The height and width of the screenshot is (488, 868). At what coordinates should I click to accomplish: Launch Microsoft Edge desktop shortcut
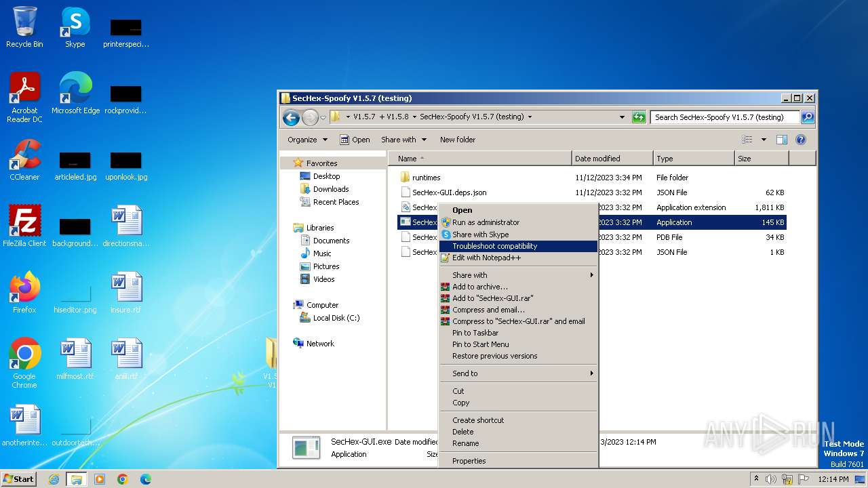tap(75, 94)
